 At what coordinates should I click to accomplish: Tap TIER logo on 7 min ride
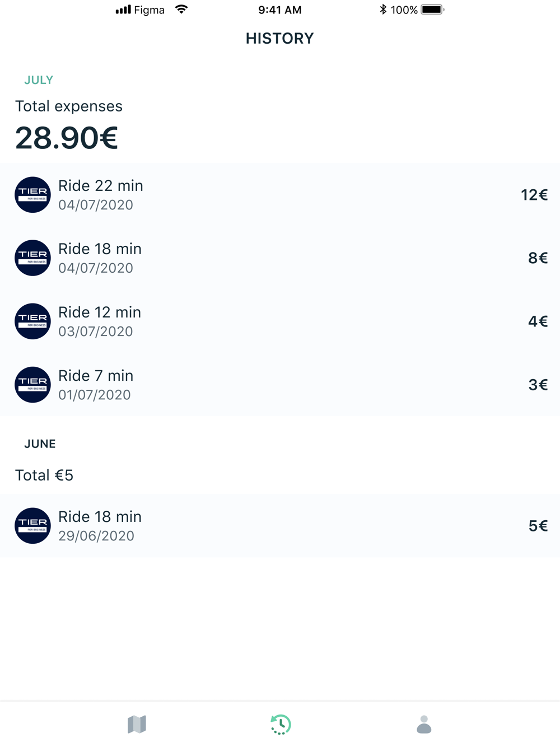tap(32, 385)
